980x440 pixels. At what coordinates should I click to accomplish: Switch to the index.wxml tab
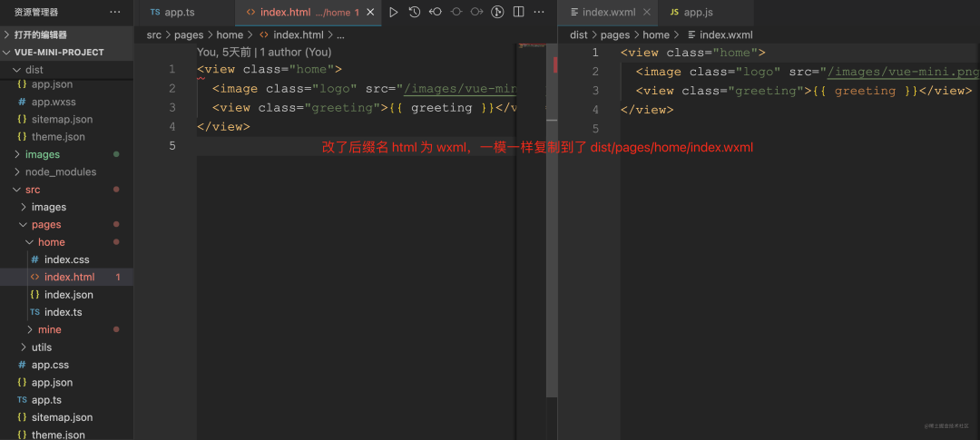[x=610, y=13]
